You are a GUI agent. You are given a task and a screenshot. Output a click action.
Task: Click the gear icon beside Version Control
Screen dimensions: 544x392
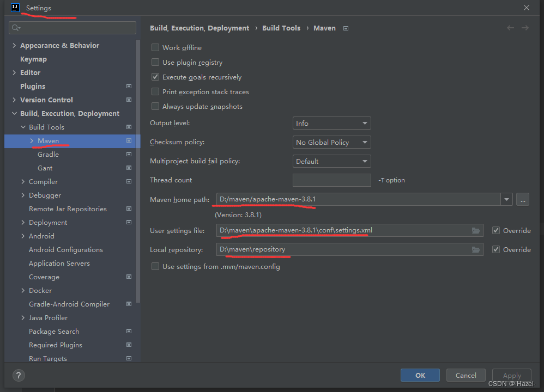129,100
